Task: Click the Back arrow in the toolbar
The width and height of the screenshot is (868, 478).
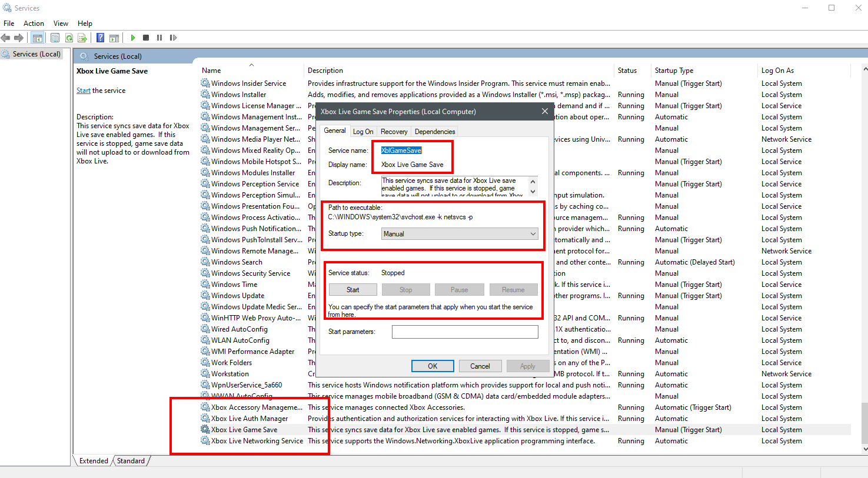Action: 6,38
